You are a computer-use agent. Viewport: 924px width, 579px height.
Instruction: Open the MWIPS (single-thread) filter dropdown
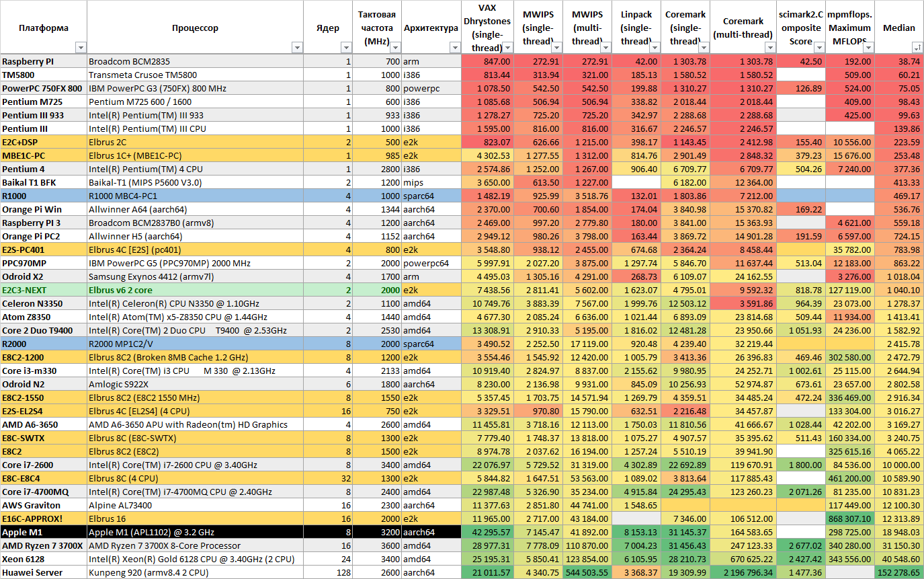coord(557,48)
